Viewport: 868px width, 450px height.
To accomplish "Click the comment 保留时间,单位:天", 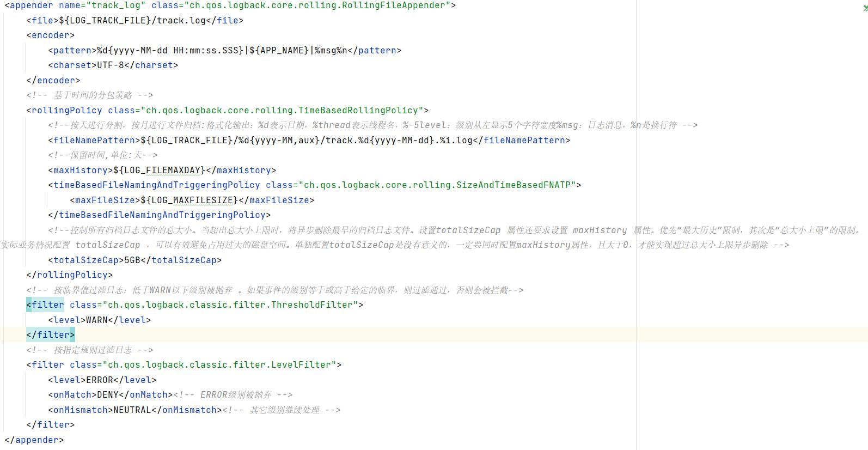I will coord(103,155).
